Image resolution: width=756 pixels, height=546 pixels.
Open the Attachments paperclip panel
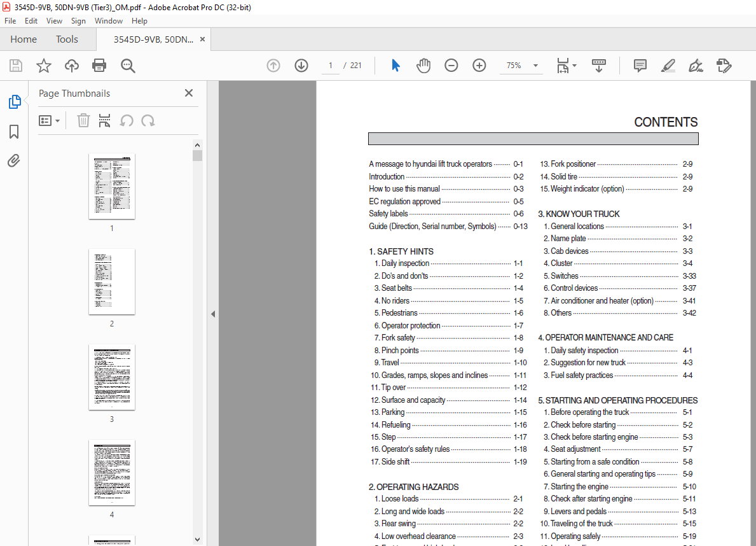[14, 160]
